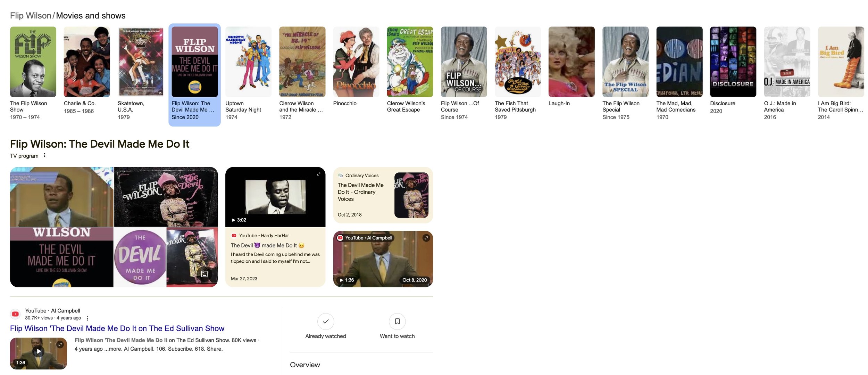Open O.J.: Made in America card
This screenshot has height=375, width=868.
pos(787,73)
